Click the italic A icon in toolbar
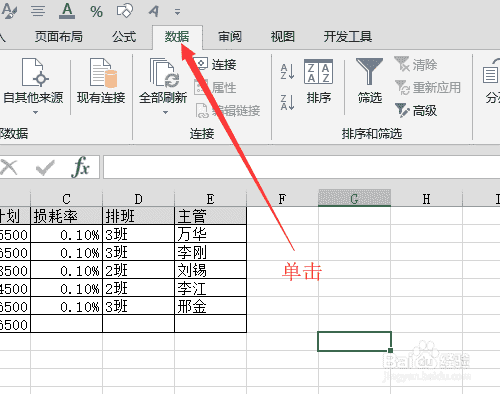 click(x=154, y=11)
